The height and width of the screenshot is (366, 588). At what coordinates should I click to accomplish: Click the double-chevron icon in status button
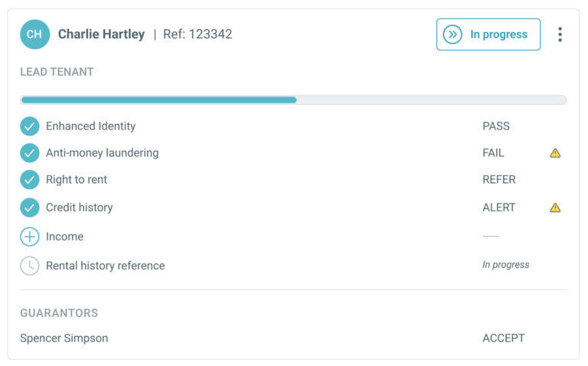tap(452, 34)
